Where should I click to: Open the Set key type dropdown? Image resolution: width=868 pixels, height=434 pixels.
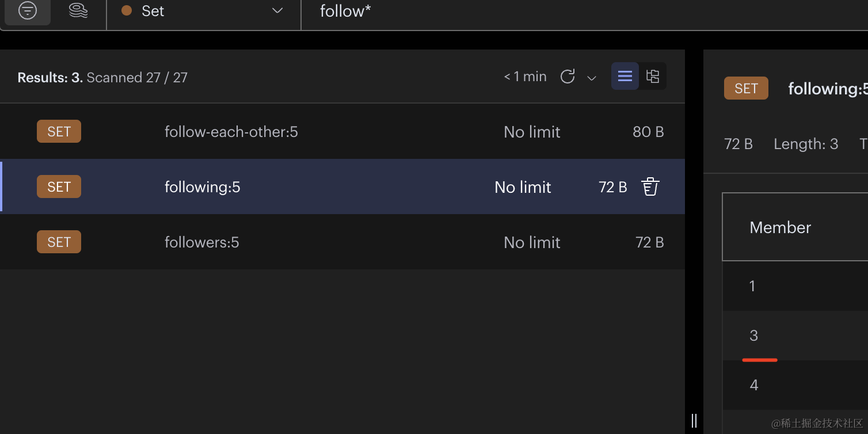(204, 11)
